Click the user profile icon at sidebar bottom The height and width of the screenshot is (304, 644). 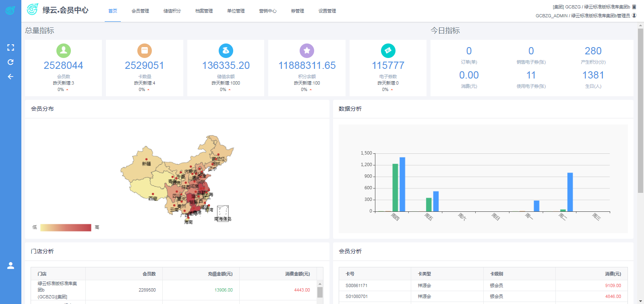10,266
